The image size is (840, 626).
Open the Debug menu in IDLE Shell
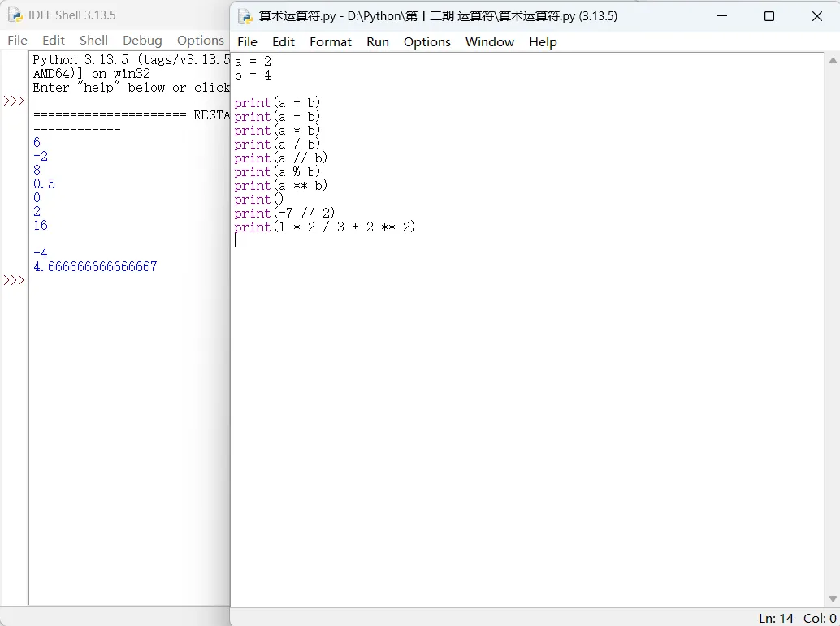[x=142, y=40]
